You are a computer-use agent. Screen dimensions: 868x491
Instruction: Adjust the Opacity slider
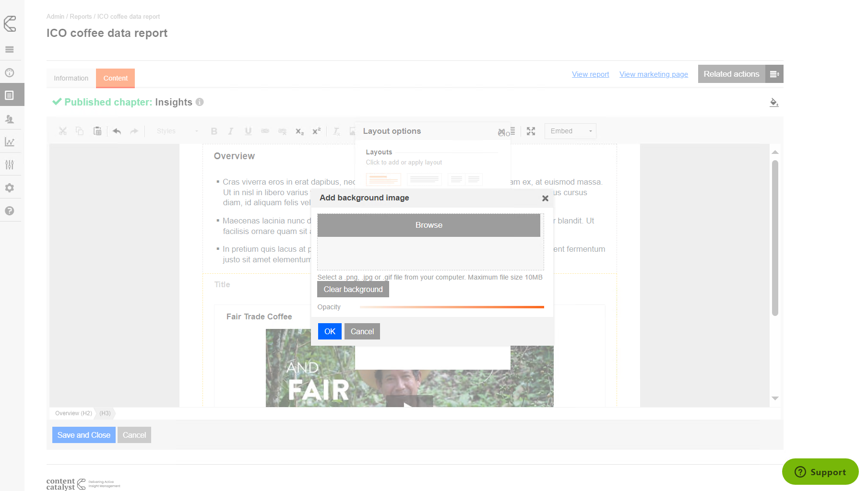click(452, 307)
